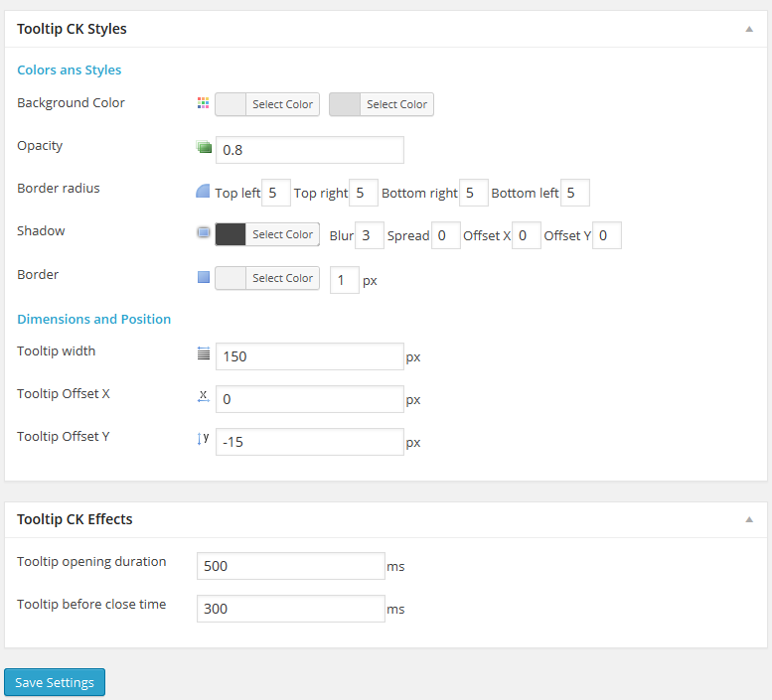Click the Opacity input field

click(x=309, y=150)
